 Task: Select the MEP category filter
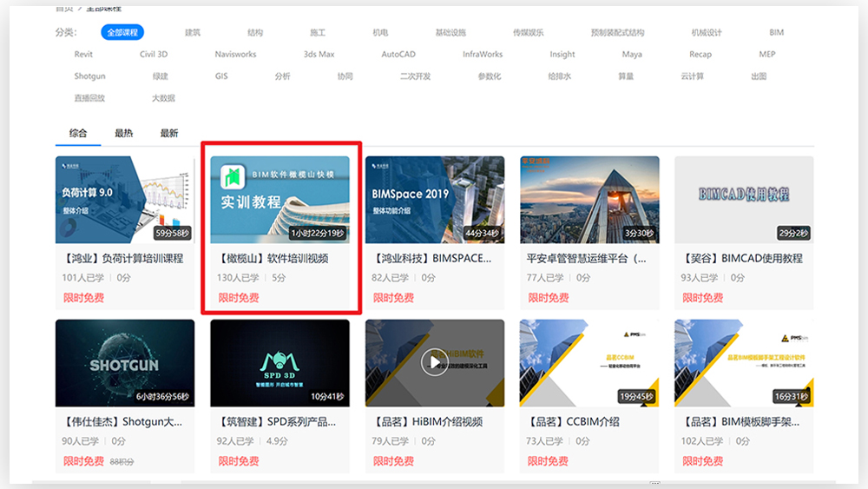767,54
